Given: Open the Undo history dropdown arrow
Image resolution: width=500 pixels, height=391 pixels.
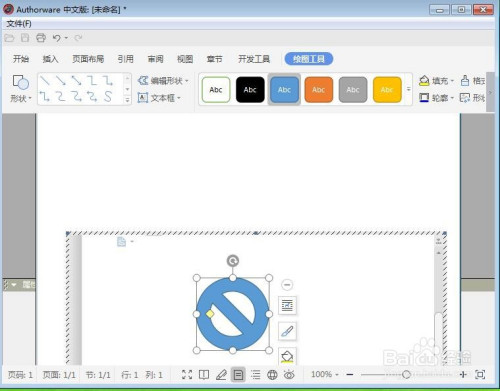Looking at the screenshot, I should (66, 38).
